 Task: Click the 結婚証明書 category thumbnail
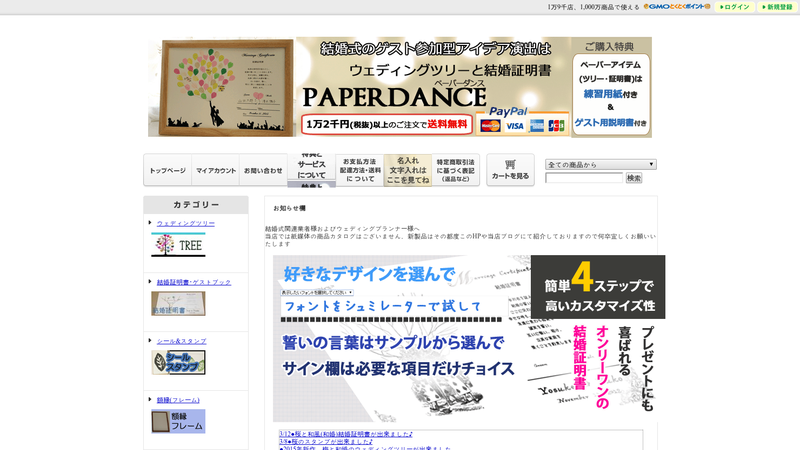tap(178, 304)
